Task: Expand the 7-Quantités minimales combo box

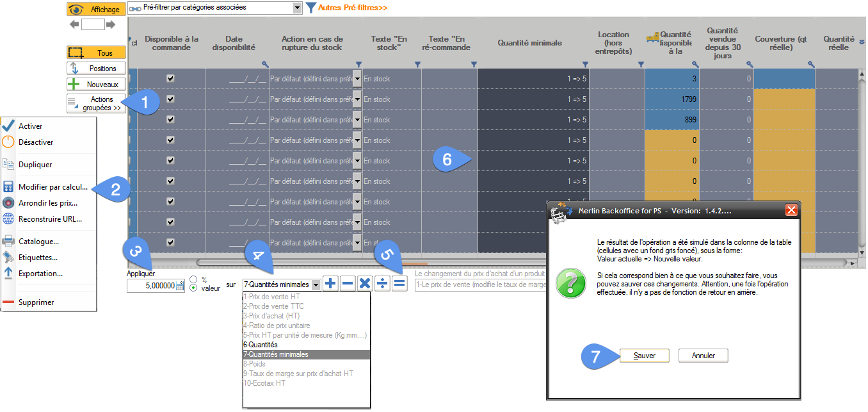Action: 316,284
